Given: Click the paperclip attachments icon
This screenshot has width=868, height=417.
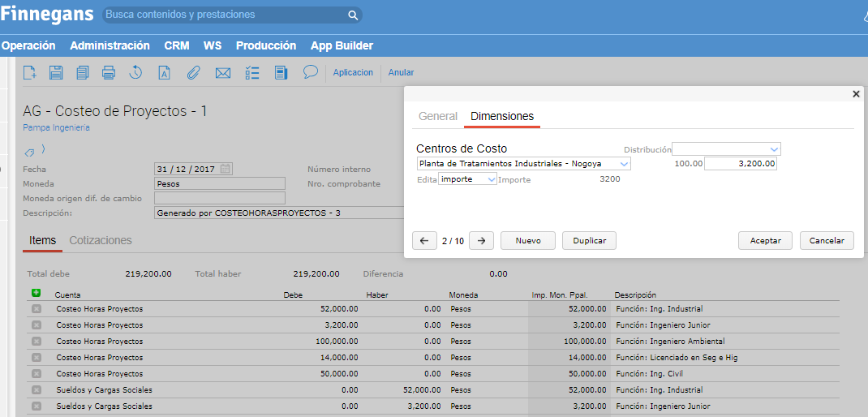Looking at the screenshot, I should (x=193, y=73).
